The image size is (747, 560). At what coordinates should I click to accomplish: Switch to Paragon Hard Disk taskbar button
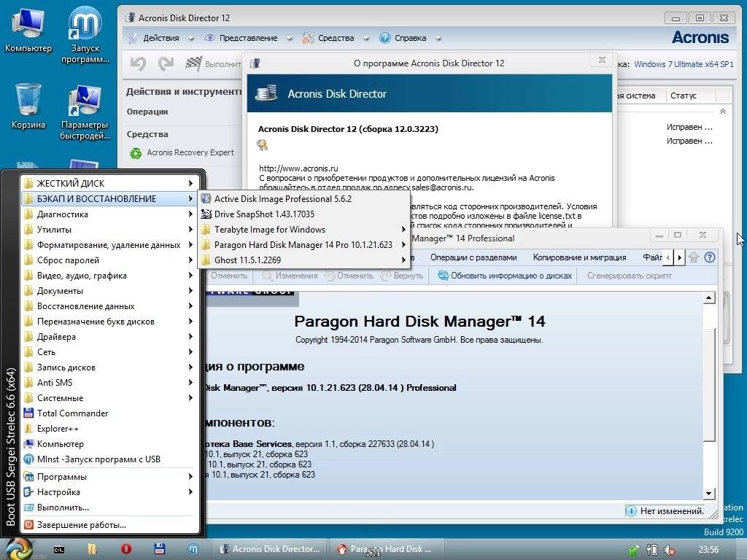pyautogui.click(x=386, y=549)
